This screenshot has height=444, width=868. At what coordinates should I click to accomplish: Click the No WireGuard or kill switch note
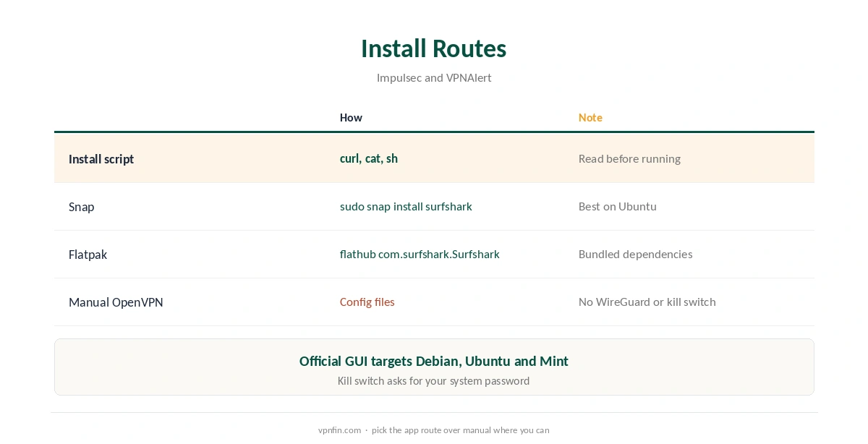(x=647, y=302)
